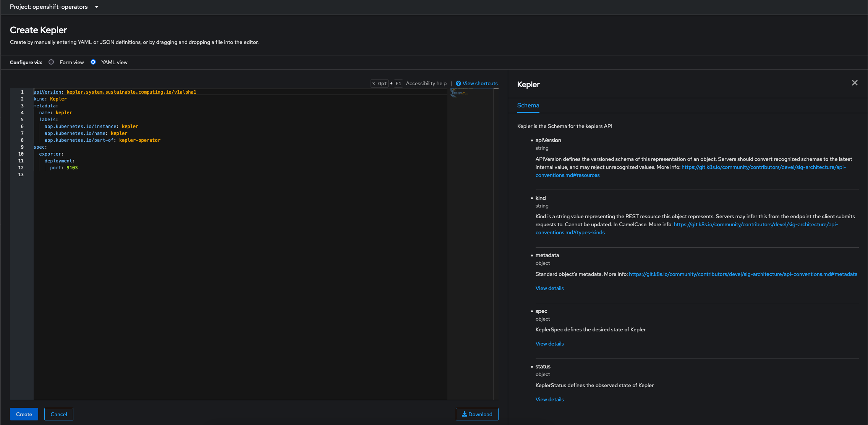868x425 pixels.
Task: Click the project dropdown arrow icon
Action: tap(97, 6)
